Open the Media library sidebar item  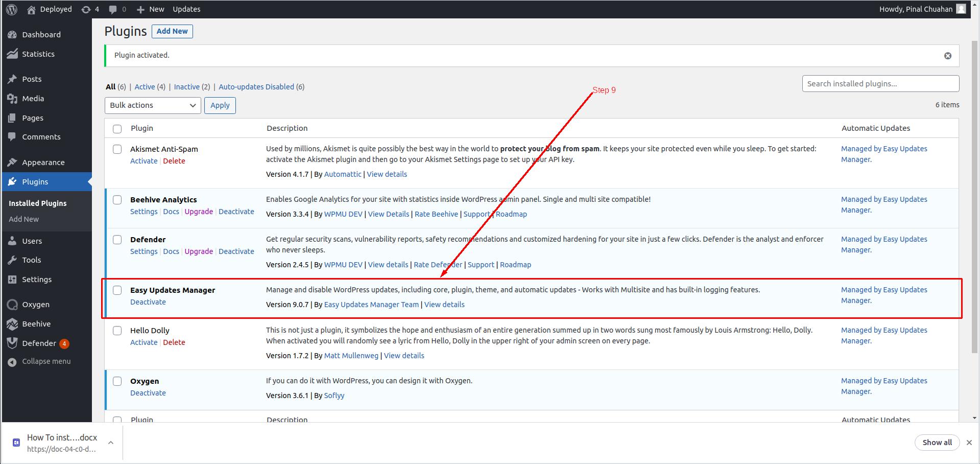[x=33, y=98]
